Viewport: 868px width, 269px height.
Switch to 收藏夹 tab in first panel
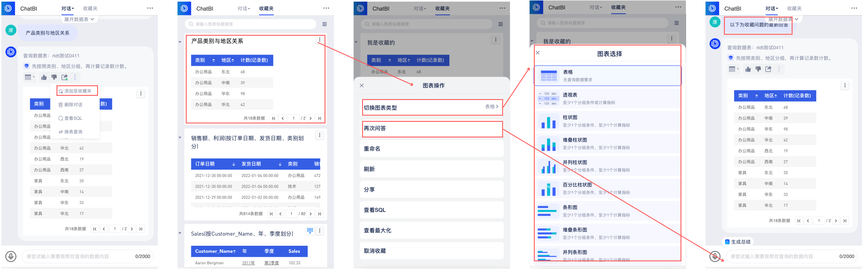coord(90,8)
